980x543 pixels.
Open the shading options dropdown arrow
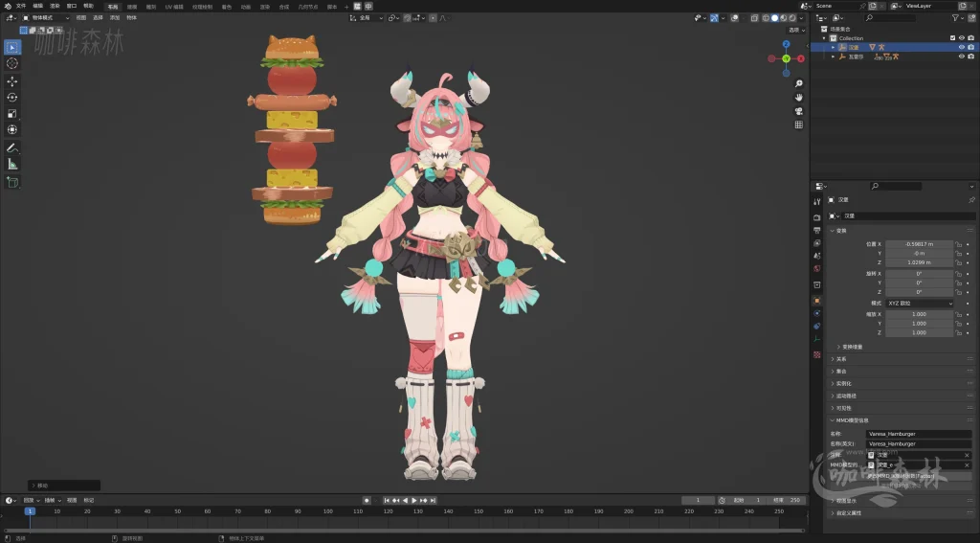[802, 18]
